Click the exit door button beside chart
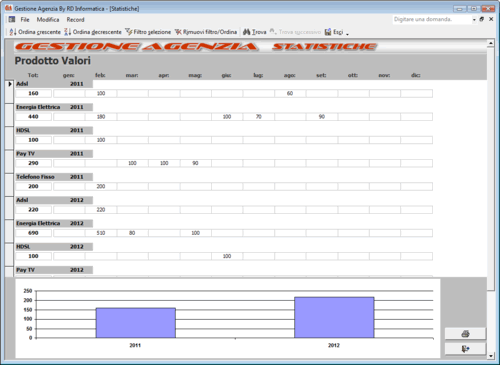 pos(465,349)
